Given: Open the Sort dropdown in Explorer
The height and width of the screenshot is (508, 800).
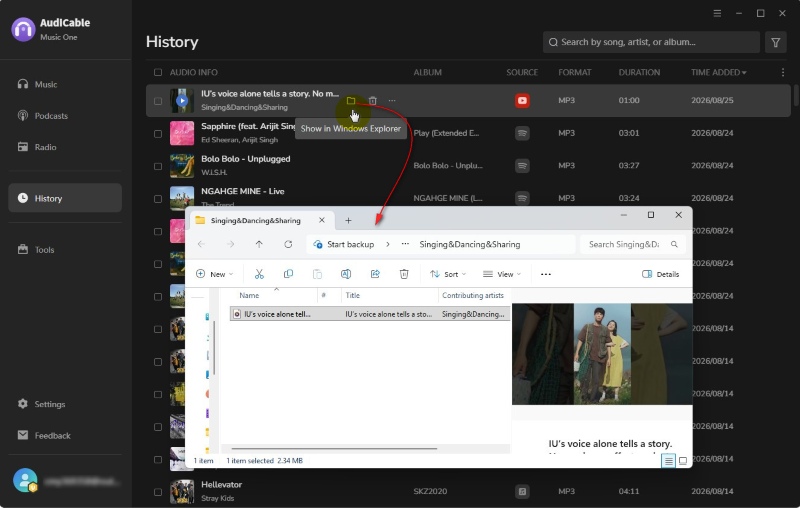Looking at the screenshot, I should [x=448, y=274].
